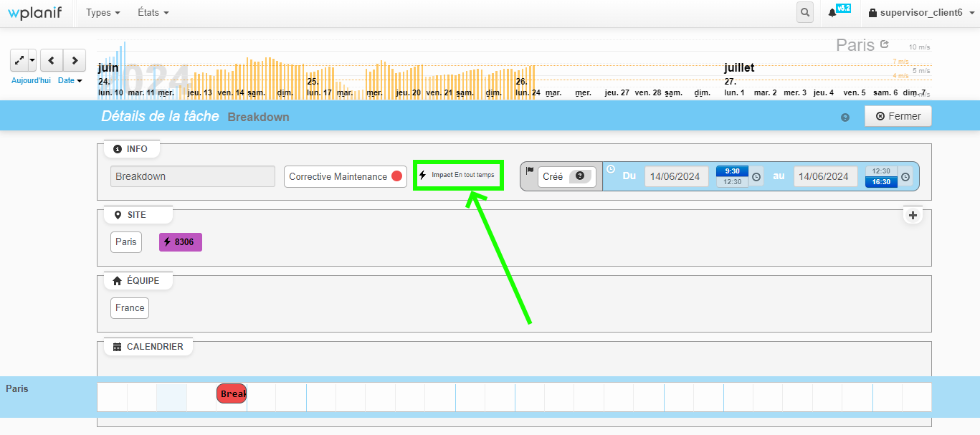
Task: Click the ÉQUIPE section house icon
Action: point(117,279)
